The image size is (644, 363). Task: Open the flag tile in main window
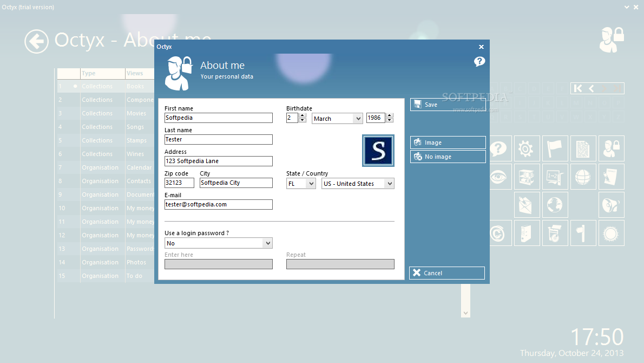pyautogui.click(x=555, y=148)
